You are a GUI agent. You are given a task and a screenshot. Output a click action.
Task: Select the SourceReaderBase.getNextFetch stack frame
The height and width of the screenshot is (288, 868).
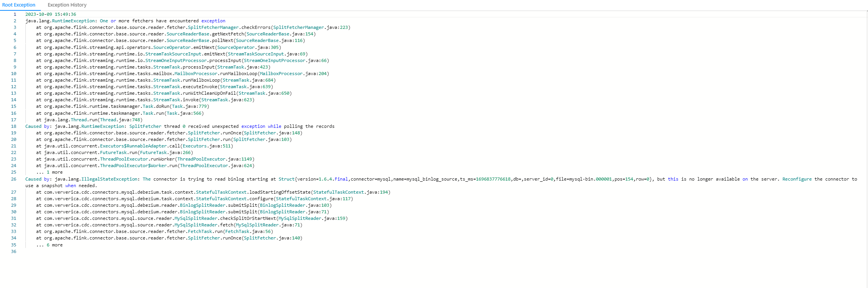(176, 34)
